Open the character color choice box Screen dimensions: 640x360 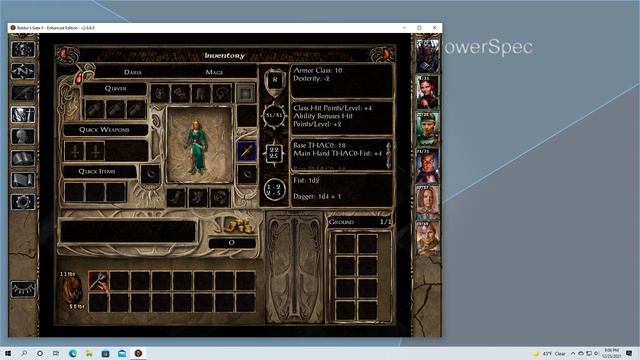246,94
